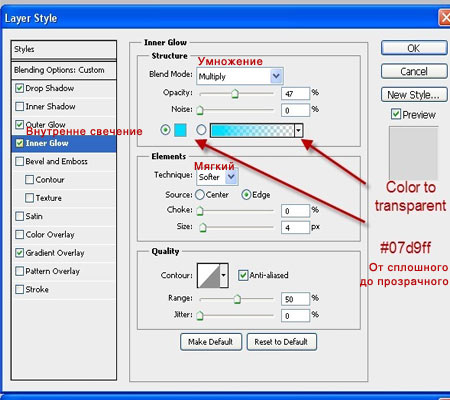
Task: Open the Contour picker dropdown arrow
Action: [224, 275]
